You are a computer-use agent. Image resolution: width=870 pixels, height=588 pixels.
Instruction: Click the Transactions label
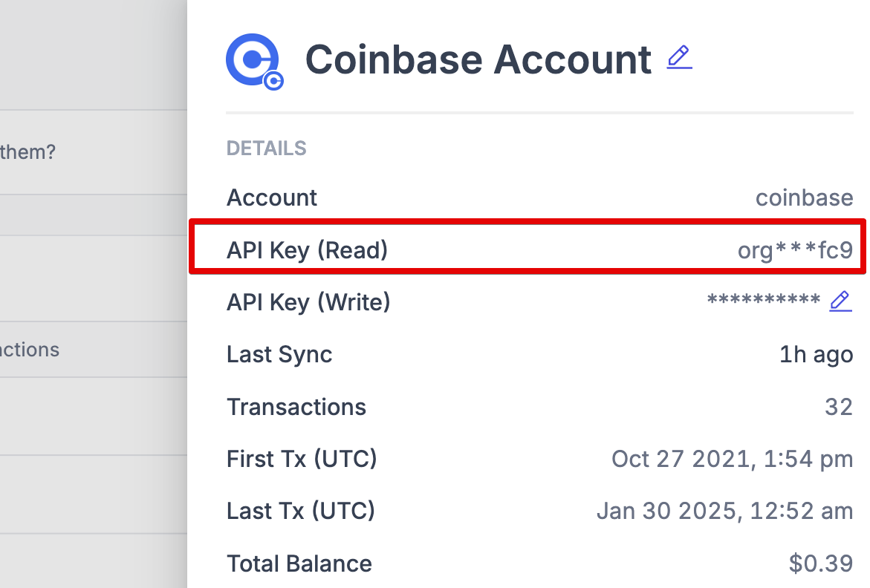pos(296,407)
